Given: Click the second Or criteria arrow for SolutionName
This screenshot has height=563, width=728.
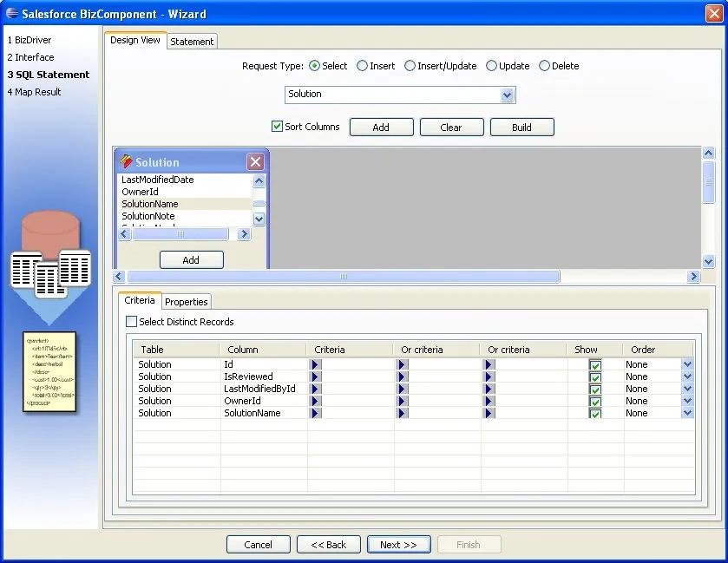Looking at the screenshot, I should coord(489,413).
